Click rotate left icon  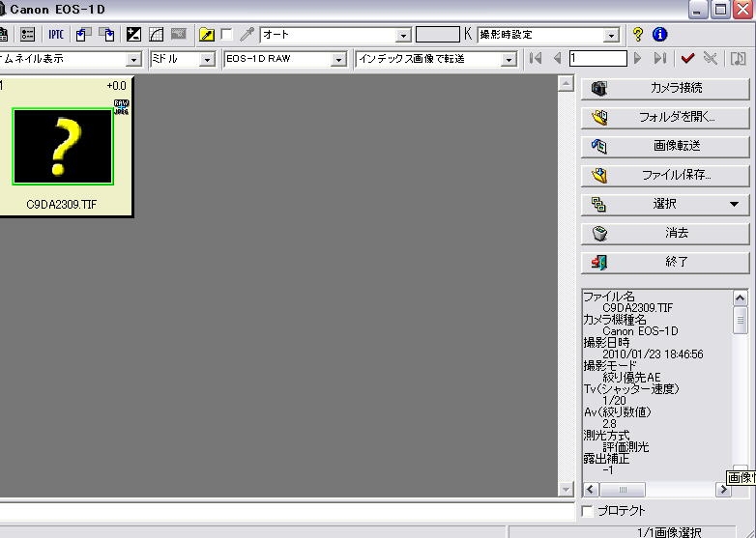[83, 34]
